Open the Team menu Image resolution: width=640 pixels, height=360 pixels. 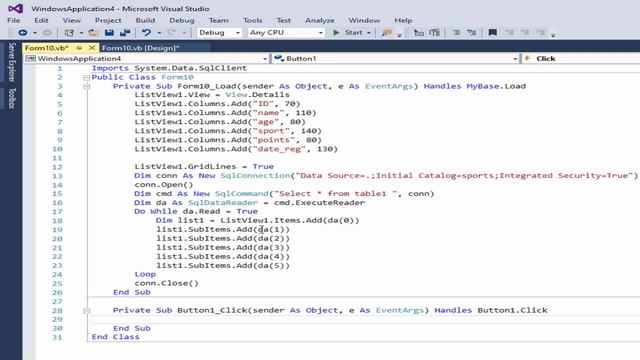coord(219,20)
